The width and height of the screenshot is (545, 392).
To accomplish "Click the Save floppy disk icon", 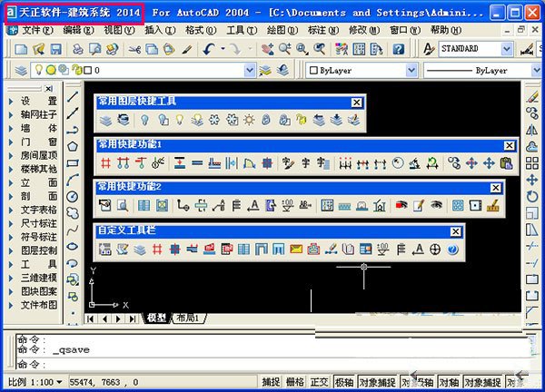I will pos(55,49).
